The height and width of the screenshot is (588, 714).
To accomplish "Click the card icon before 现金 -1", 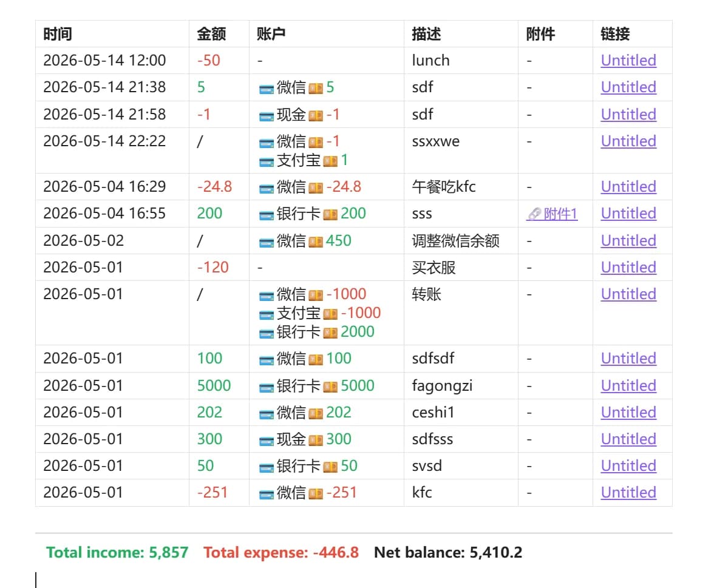I will (267, 115).
